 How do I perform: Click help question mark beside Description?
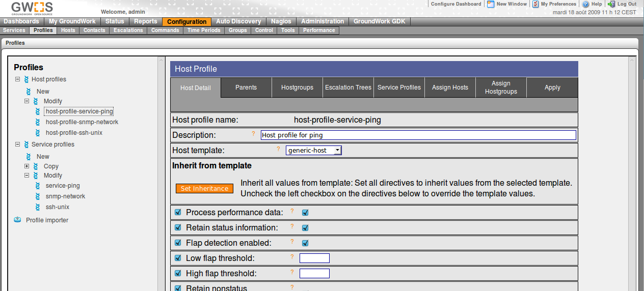pos(253,134)
